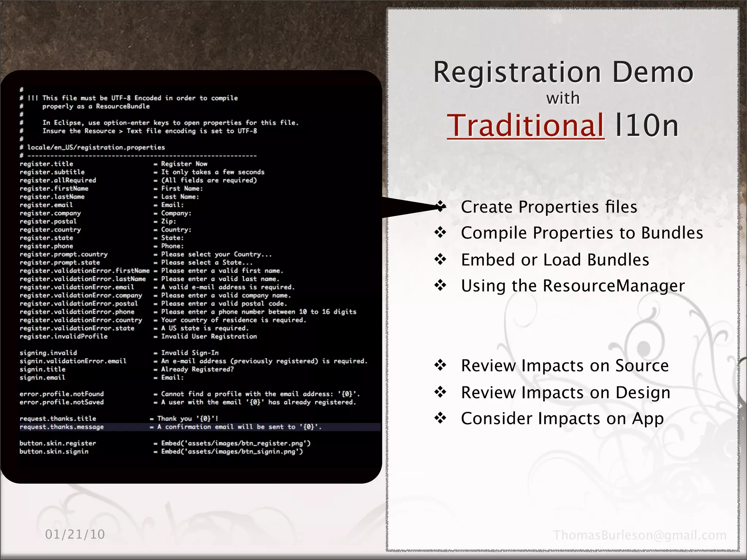Click the 'Traditional' underlined red link

[x=526, y=125]
